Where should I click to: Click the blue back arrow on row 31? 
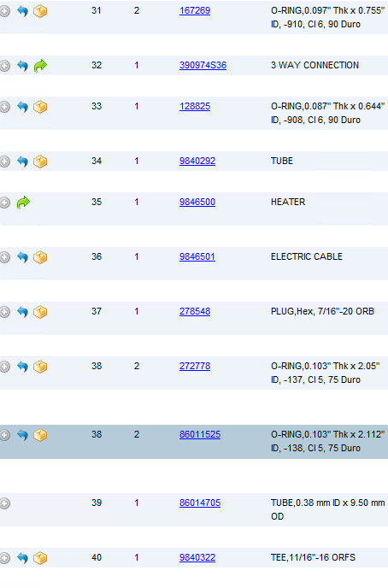click(22, 11)
